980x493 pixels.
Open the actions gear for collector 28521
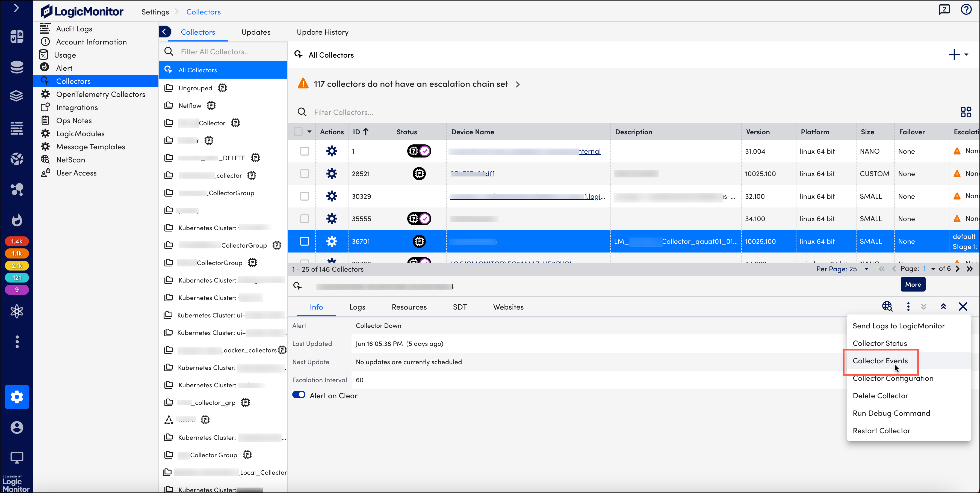coord(332,174)
